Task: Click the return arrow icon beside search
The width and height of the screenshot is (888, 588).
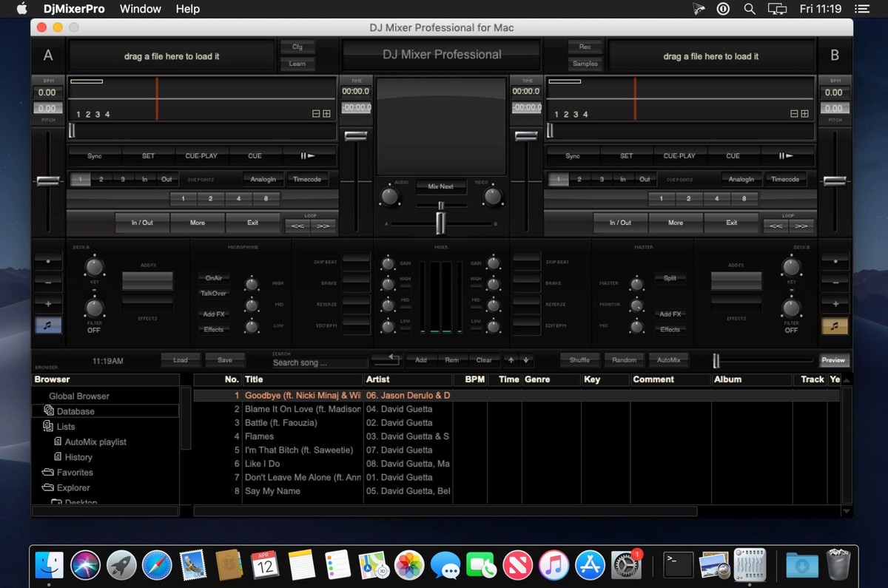Action: (386, 359)
